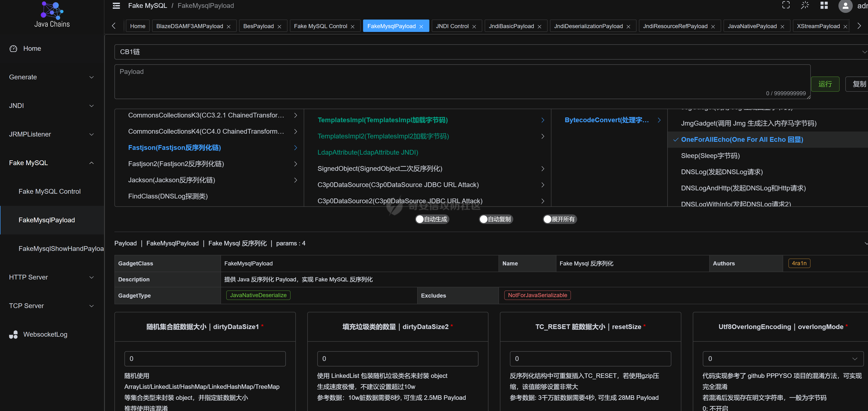Click the user avatar icon

(845, 6)
